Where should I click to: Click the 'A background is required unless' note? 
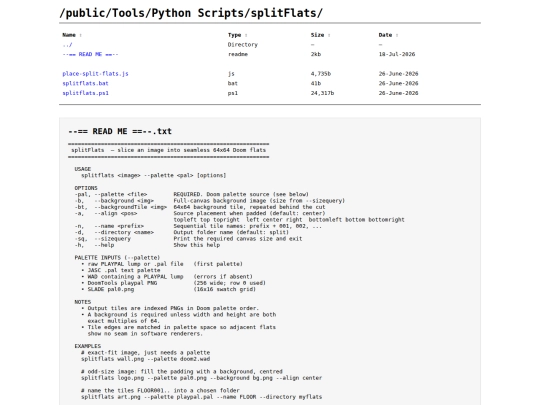coord(178,318)
